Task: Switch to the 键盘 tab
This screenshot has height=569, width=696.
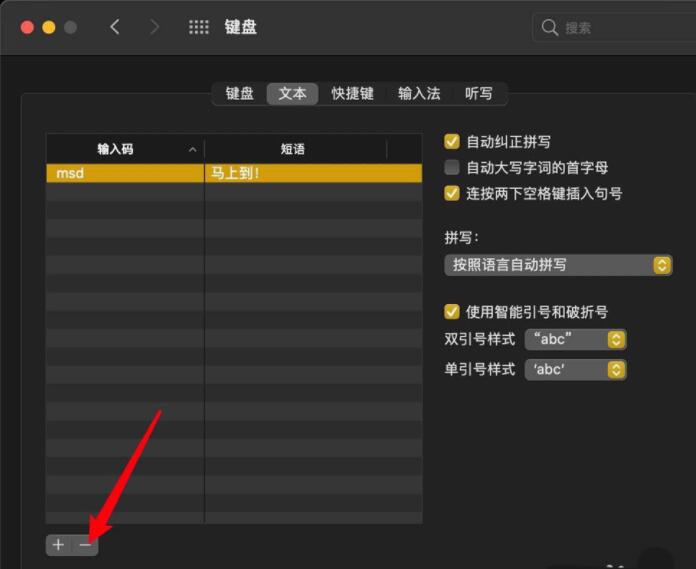Action: coord(240,94)
